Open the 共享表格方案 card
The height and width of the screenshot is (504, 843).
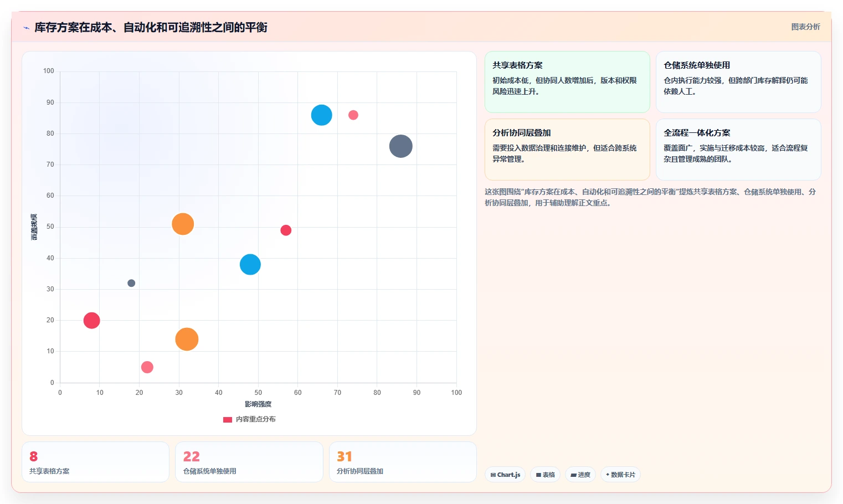coord(567,82)
